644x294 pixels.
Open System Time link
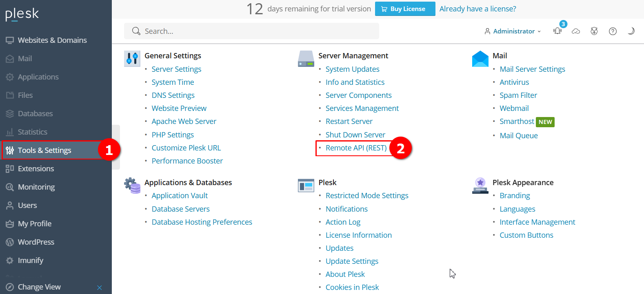point(173,82)
